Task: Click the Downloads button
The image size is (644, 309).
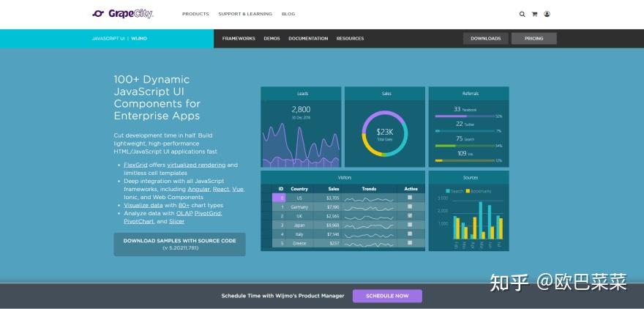Action: point(486,39)
